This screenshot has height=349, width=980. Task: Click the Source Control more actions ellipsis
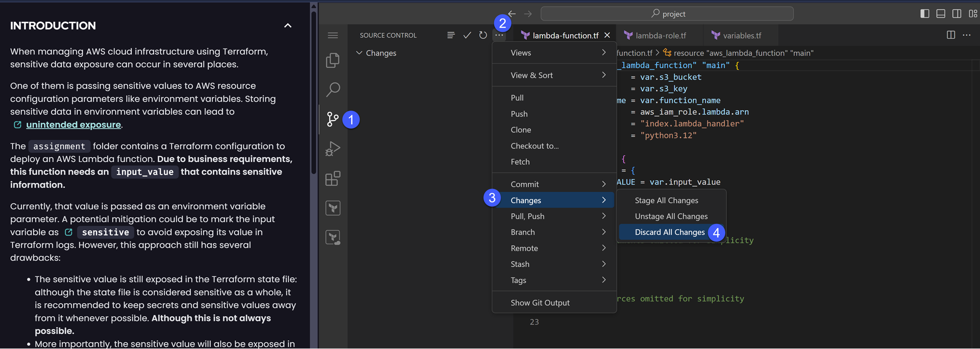coord(499,35)
